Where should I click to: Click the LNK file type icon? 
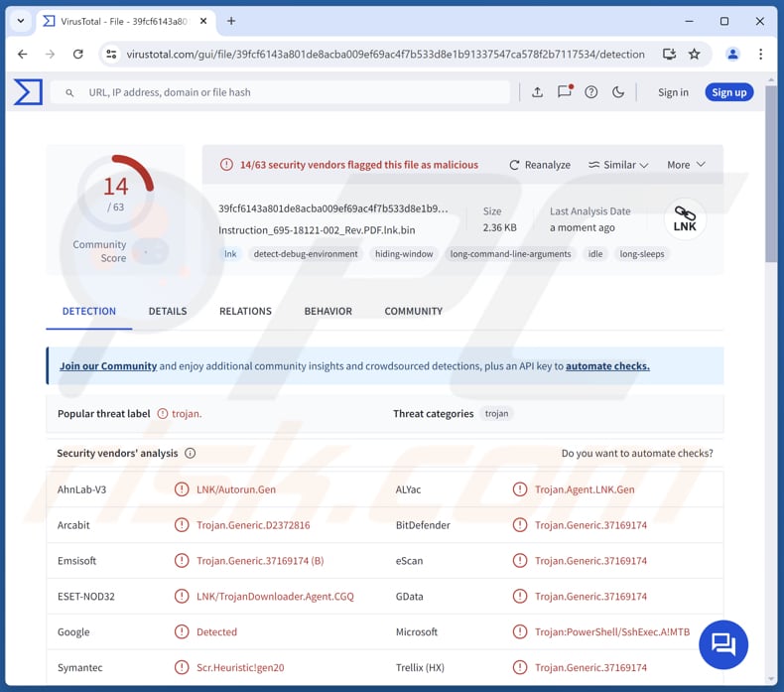(685, 219)
